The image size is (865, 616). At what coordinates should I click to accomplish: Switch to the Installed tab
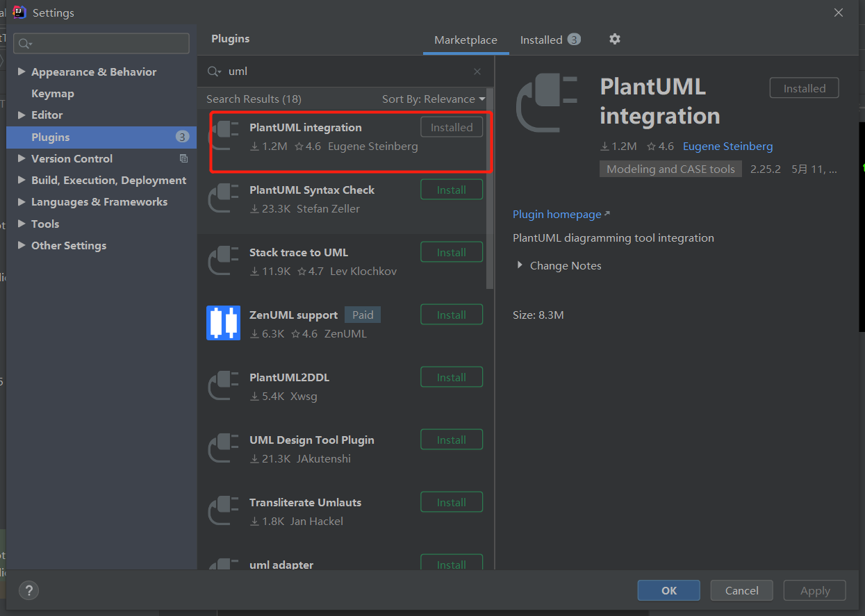pyautogui.click(x=543, y=40)
